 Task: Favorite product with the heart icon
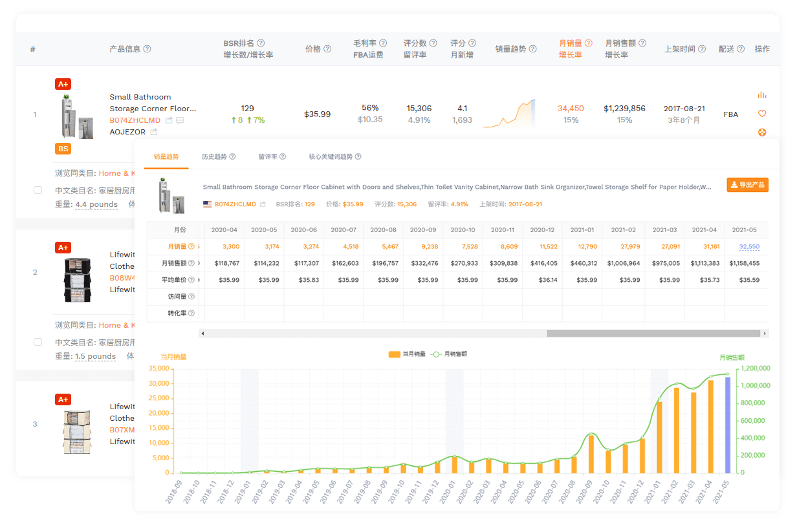click(761, 114)
